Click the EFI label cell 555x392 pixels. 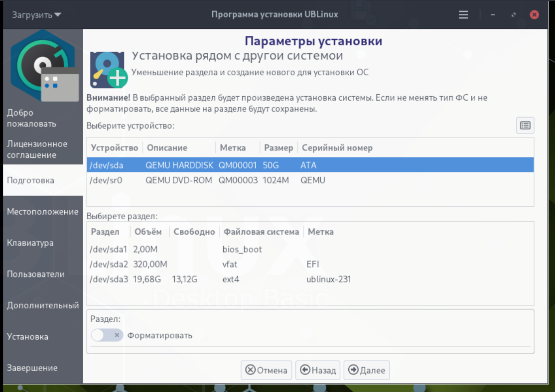coord(313,264)
